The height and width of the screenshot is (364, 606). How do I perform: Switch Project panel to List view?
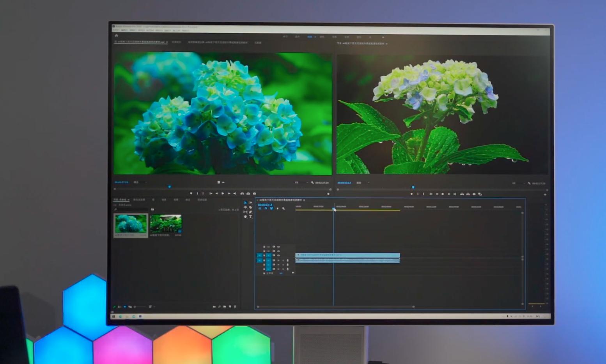(x=120, y=307)
